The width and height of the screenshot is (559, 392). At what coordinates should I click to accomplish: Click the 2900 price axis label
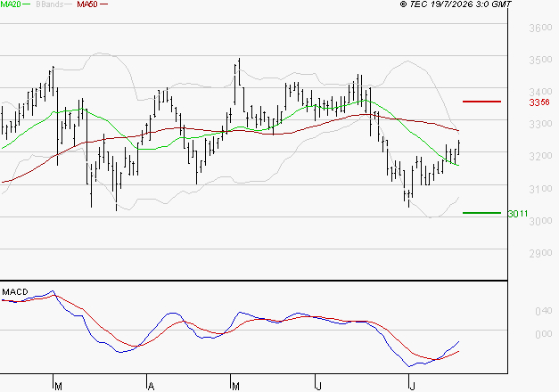(540, 253)
